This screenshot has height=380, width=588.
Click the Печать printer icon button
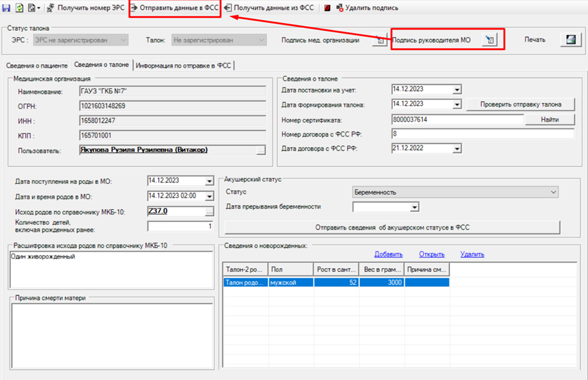[x=571, y=40]
